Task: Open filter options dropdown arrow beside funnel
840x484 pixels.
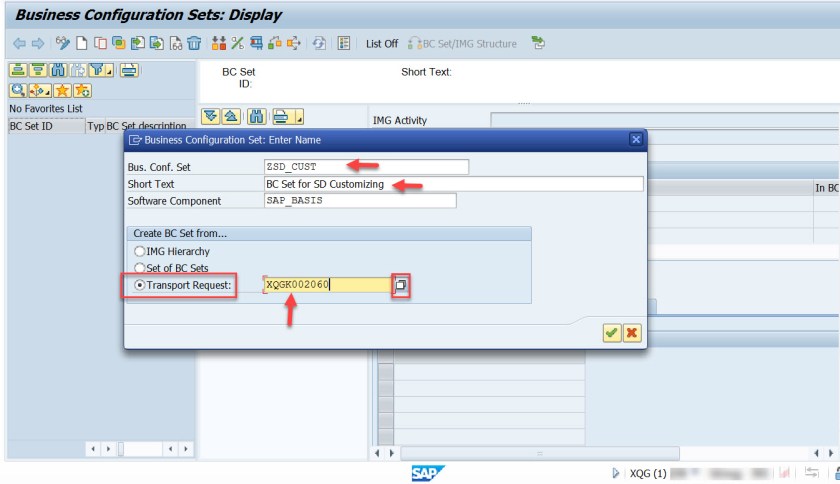Action: pos(109,71)
